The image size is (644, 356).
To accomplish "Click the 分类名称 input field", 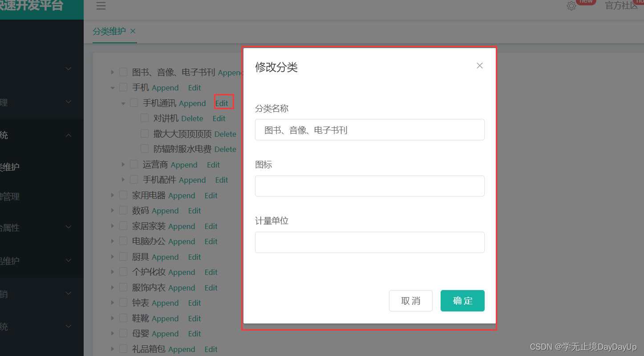I will pos(369,130).
